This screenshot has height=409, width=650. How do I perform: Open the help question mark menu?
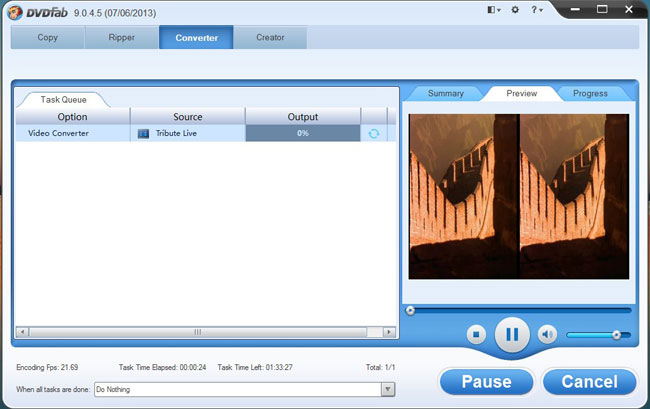(537, 10)
